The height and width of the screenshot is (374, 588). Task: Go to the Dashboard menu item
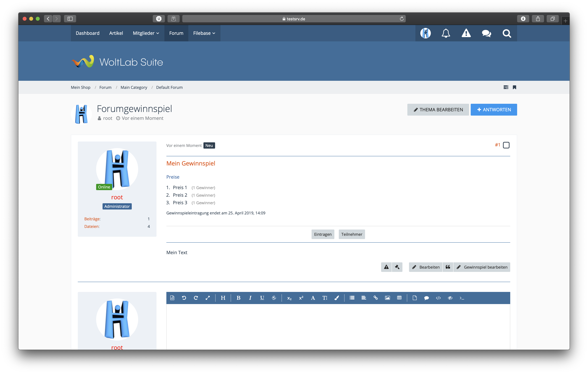coord(87,33)
